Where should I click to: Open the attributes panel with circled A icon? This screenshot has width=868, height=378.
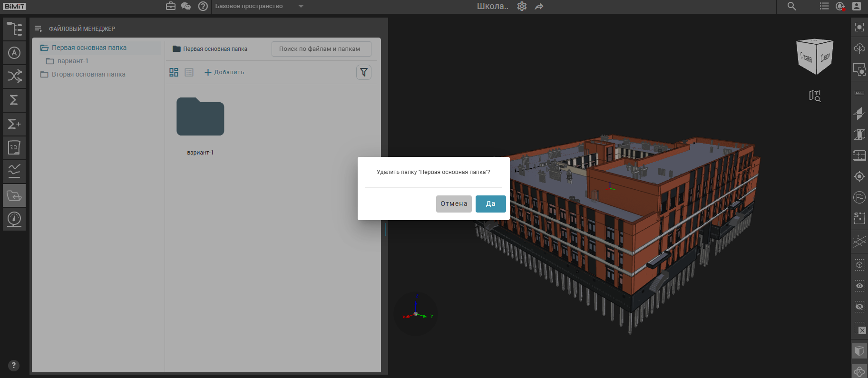tap(14, 53)
